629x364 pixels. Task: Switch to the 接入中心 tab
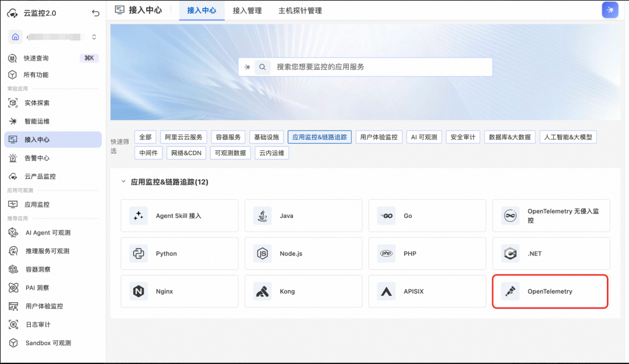point(202,11)
